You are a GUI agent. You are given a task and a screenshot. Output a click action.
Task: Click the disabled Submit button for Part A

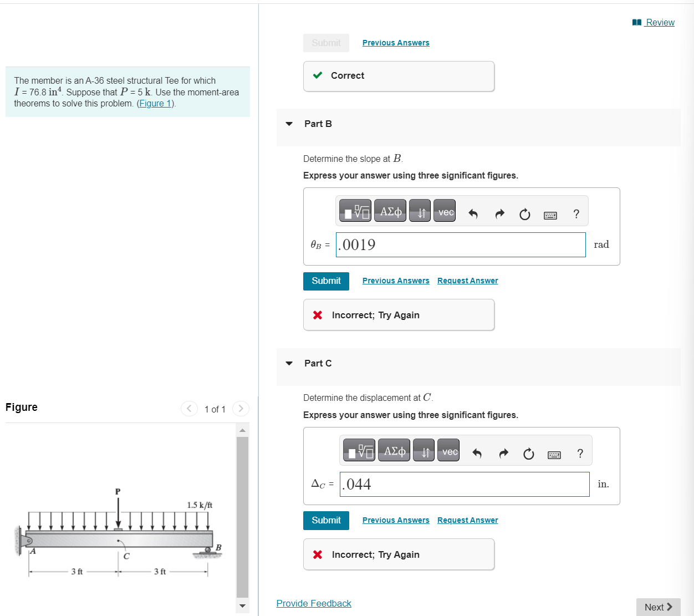click(326, 43)
